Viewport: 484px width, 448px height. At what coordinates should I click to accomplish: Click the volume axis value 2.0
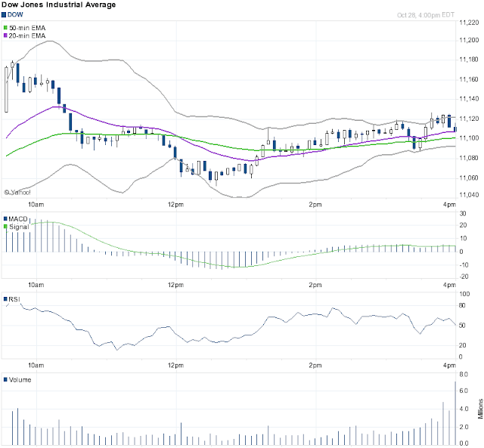464,427
